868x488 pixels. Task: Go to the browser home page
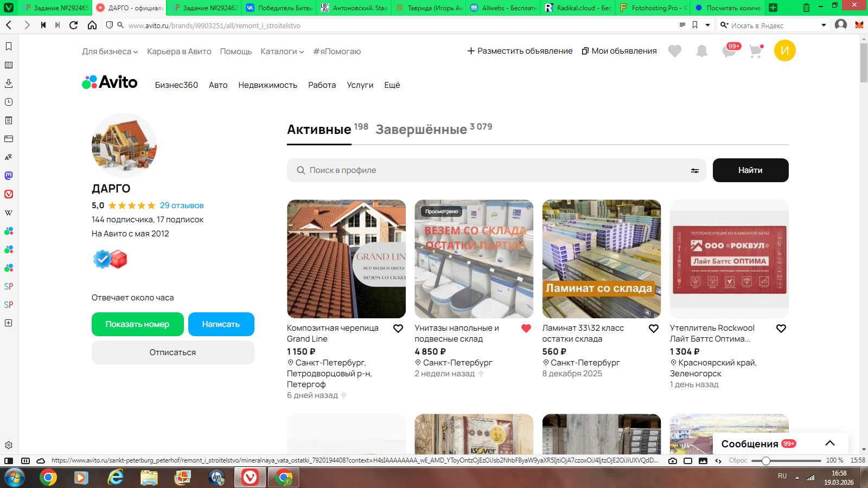[x=92, y=25]
